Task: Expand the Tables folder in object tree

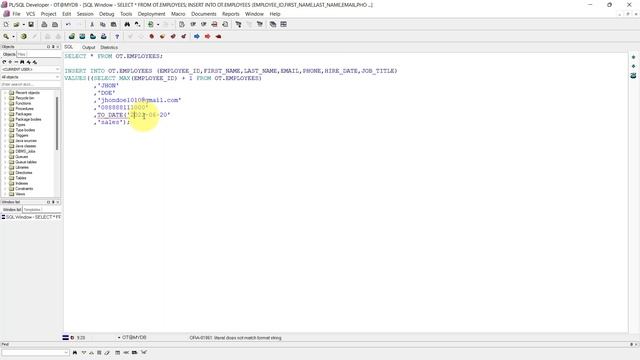Action: click(x=5, y=178)
